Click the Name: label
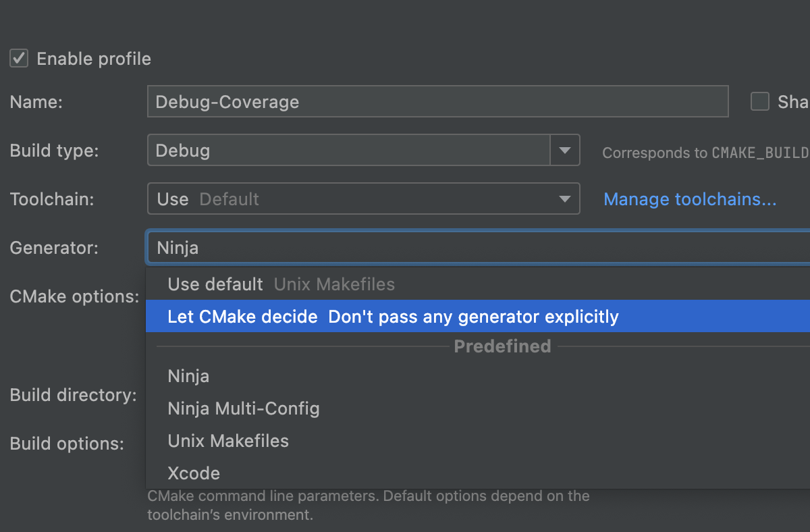 coord(36,102)
